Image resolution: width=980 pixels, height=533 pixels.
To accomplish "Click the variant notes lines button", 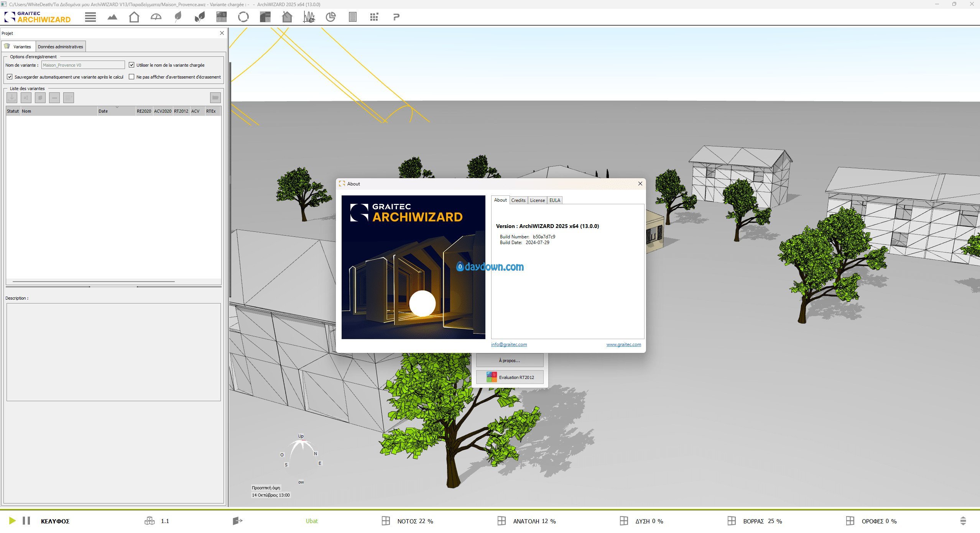I will pyautogui.click(x=69, y=98).
